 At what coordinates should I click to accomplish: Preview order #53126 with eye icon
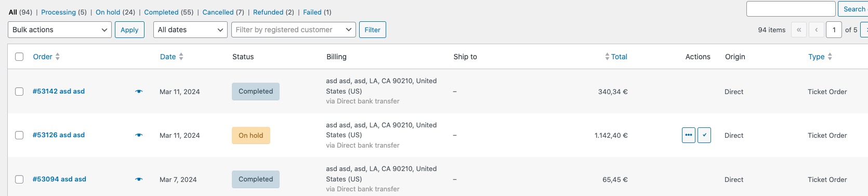point(139,135)
